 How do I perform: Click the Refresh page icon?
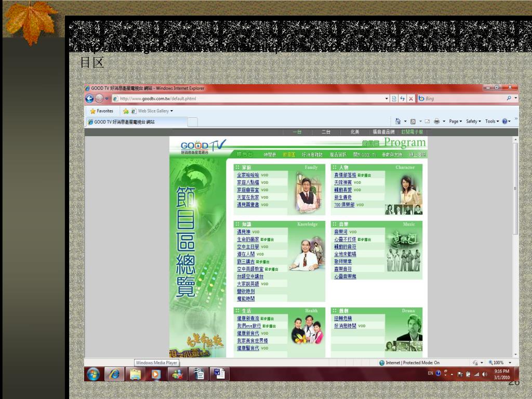coord(403,98)
